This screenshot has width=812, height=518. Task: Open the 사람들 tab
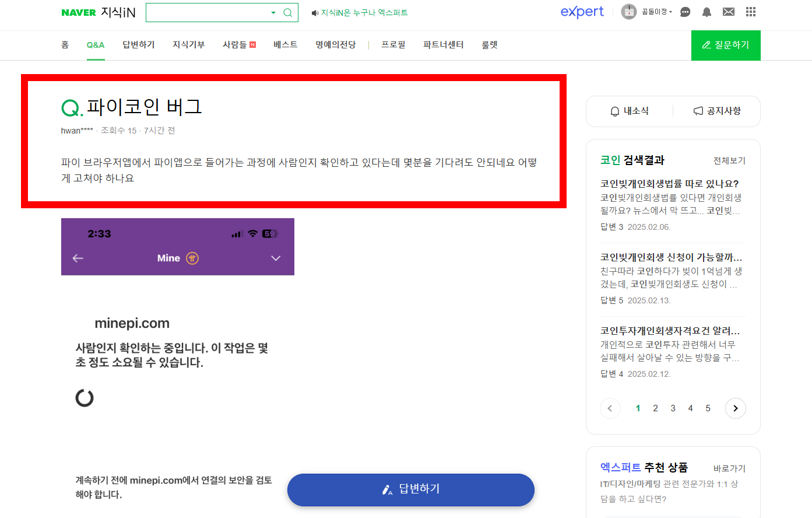[235, 45]
